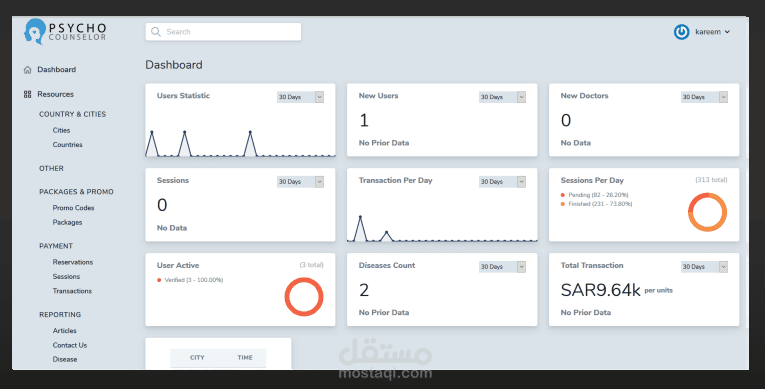Open Diseases Count 30 Days dropdown

point(502,267)
